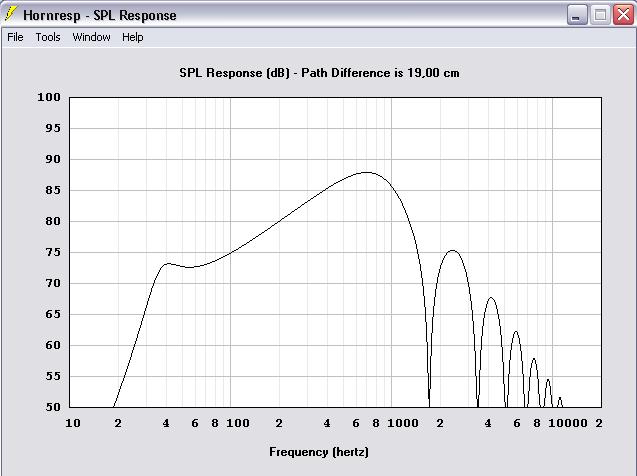Screen dimensions: 637x476
Task: Click the '95' dB axis label
Action: (53, 128)
